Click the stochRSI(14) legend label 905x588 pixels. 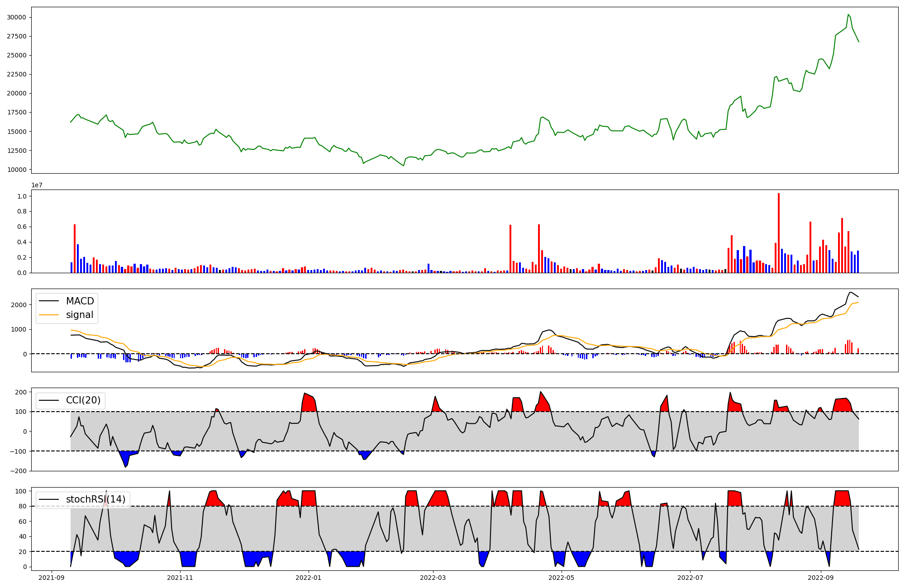coord(95,499)
